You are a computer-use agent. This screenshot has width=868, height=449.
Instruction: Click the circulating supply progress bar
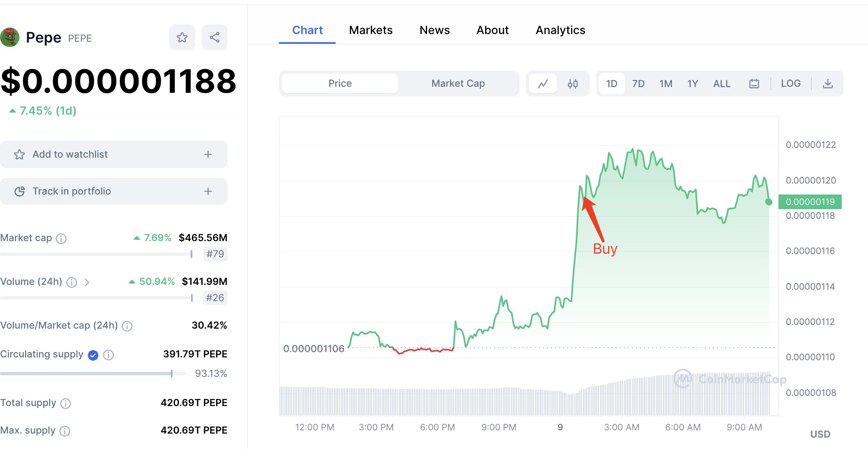[93, 373]
